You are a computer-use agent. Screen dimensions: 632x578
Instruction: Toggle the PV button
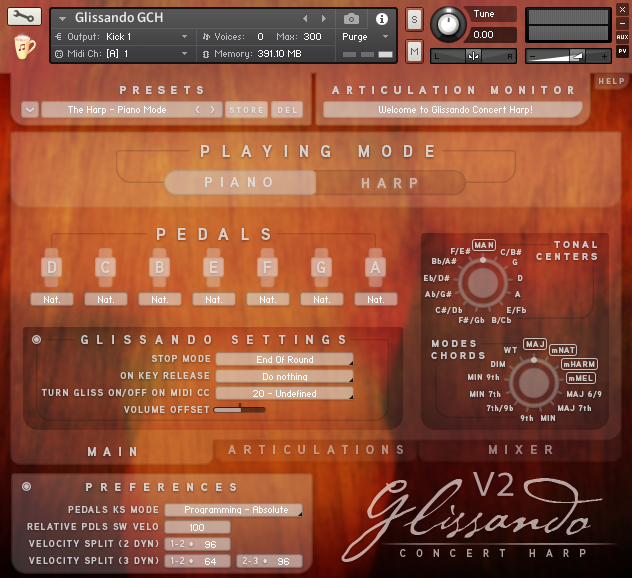[622, 51]
